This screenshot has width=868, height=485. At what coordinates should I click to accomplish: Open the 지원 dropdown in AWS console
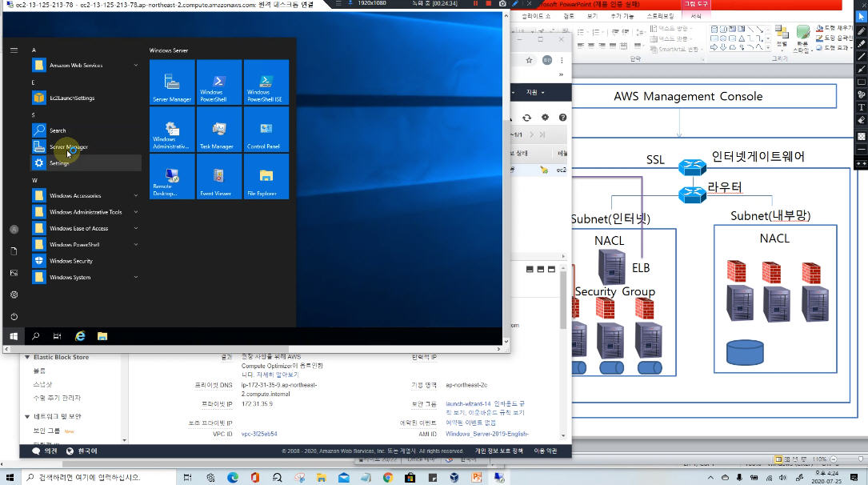534,93
